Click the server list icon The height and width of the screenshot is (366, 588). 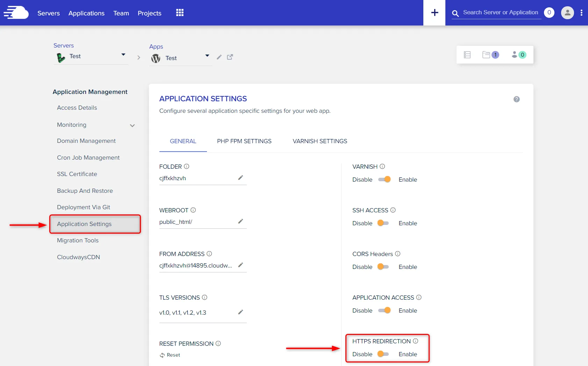(x=467, y=55)
